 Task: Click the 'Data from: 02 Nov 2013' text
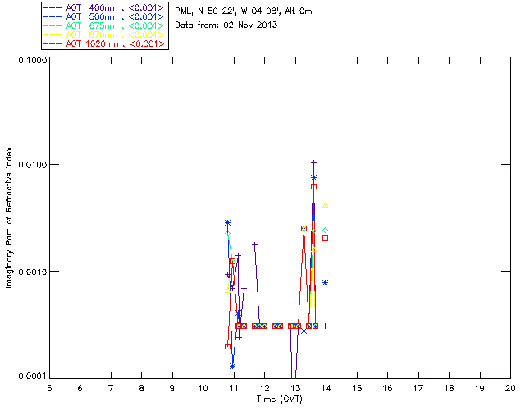click(x=226, y=25)
